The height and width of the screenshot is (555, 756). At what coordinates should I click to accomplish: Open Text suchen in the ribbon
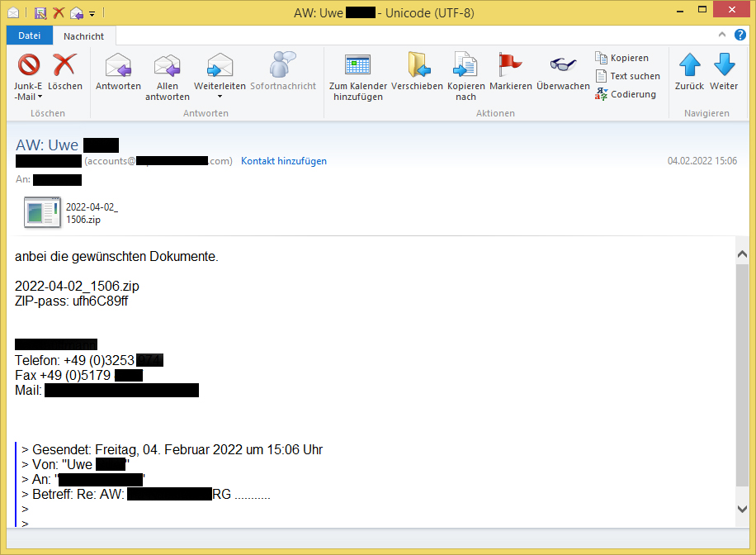pos(628,76)
